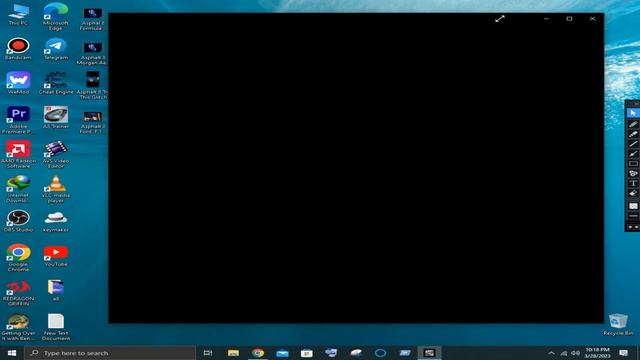The width and height of the screenshot is (640, 360).
Task: Choose the line thickness option in drawing toolbar
Action: point(633,216)
